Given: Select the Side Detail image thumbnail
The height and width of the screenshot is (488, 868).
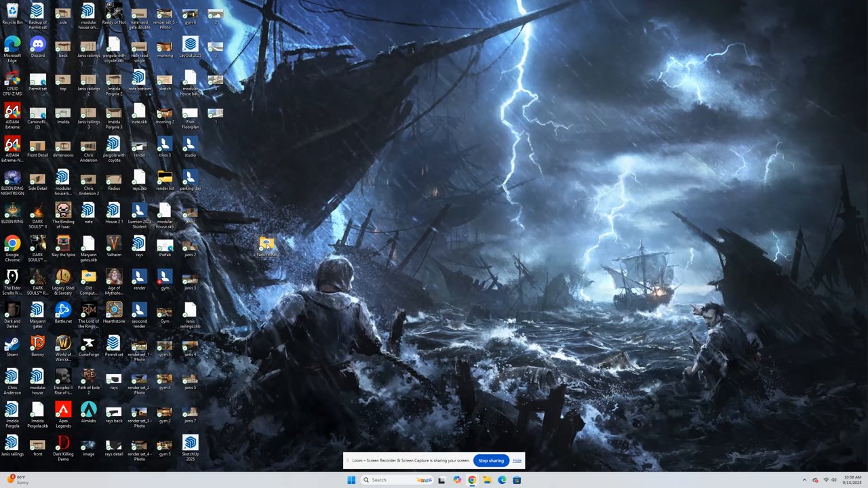Looking at the screenshot, I should click(37, 180).
